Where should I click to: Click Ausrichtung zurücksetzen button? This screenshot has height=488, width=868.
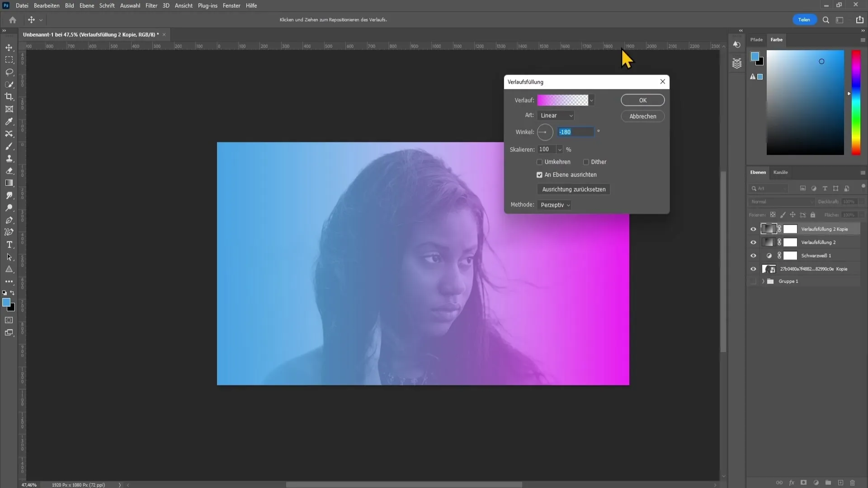[574, 189]
